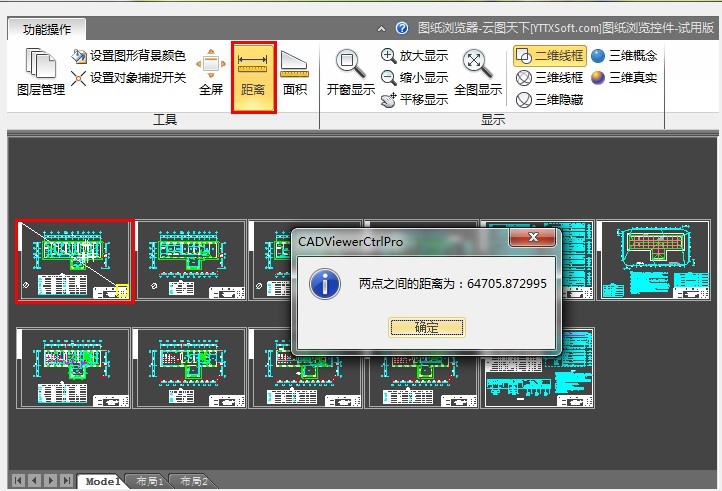Select 三维隐藏 3D hidden mode
This screenshot has width=722, height=491.
click(550, 99)
